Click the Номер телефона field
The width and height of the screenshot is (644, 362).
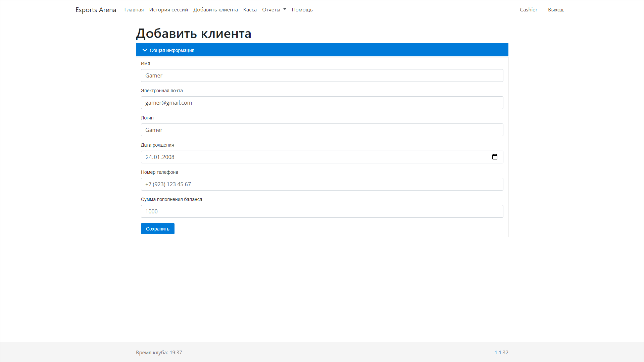click(x=322, y=184)
